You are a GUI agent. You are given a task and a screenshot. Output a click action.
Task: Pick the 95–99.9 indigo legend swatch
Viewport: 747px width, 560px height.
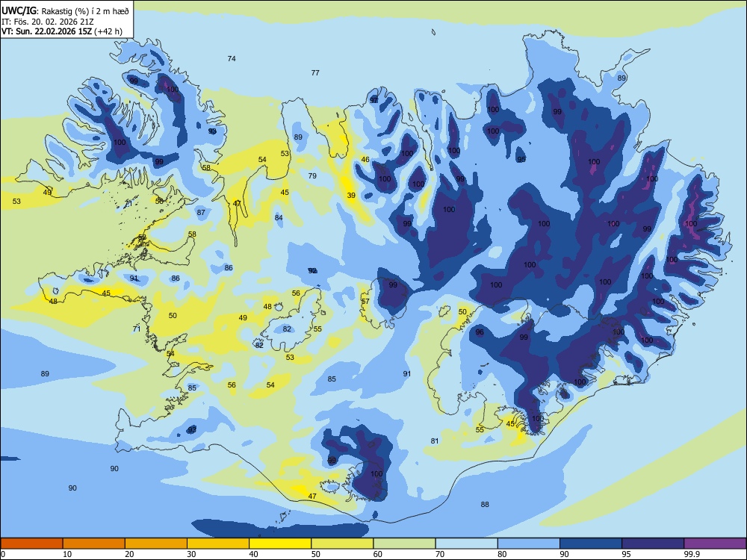(653, 544)
